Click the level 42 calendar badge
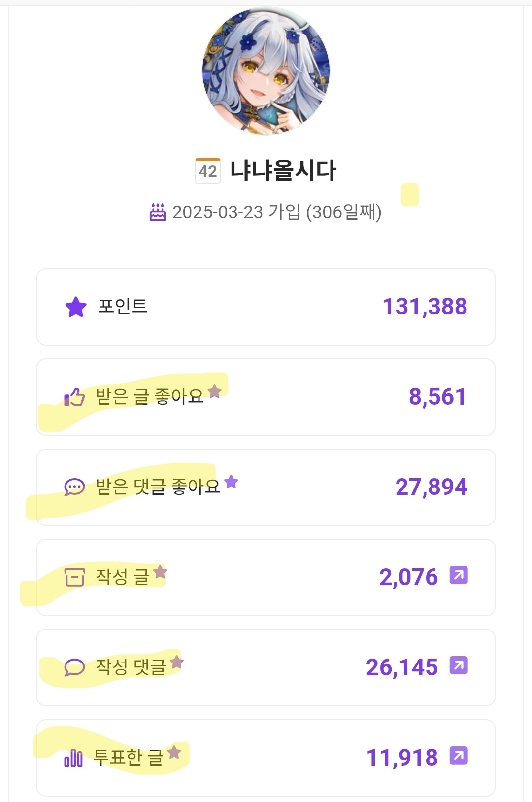The width and height of the screenshot is (532, 802). [x=208, y=171]
